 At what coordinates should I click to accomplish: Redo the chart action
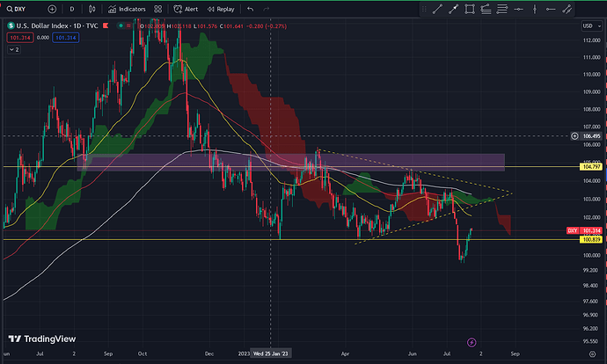267,9
